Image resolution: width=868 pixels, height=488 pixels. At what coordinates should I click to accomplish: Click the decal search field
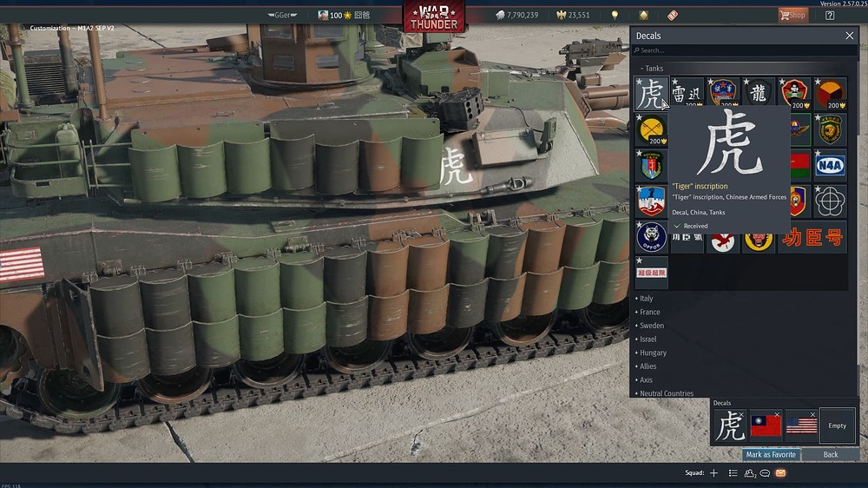pyautogui.click(x=745, y=50)
